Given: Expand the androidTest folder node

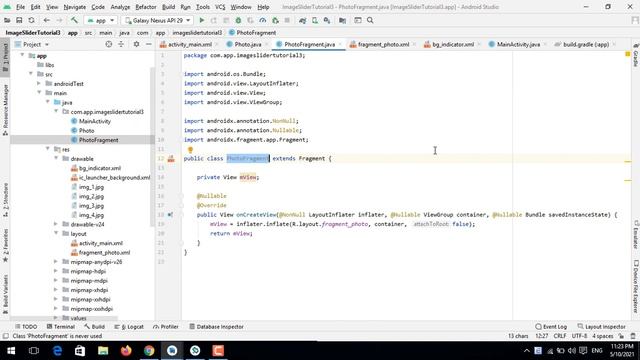Looking at the screenshot, I should [x=39, y=83].
